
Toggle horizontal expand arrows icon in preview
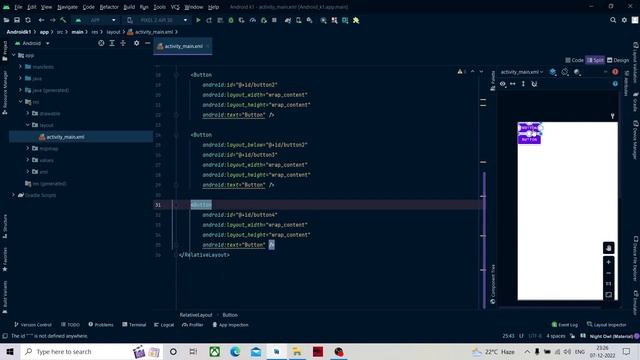tap(513, 84)
